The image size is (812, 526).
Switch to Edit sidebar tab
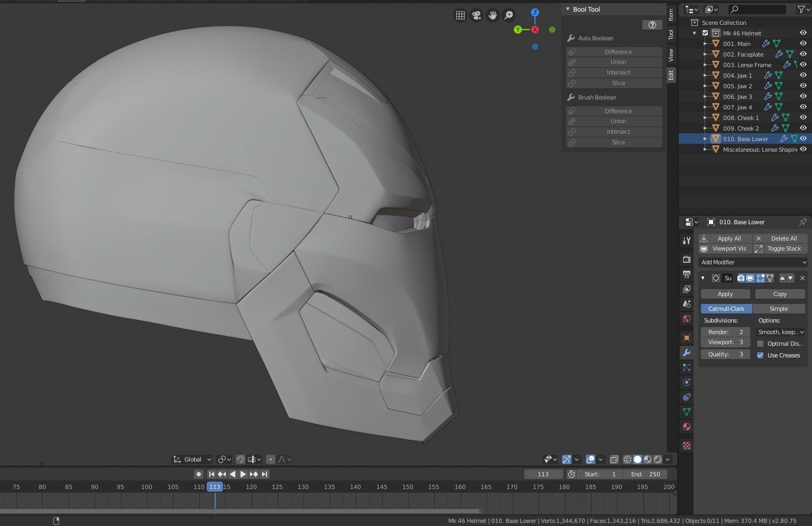(671, 75)
